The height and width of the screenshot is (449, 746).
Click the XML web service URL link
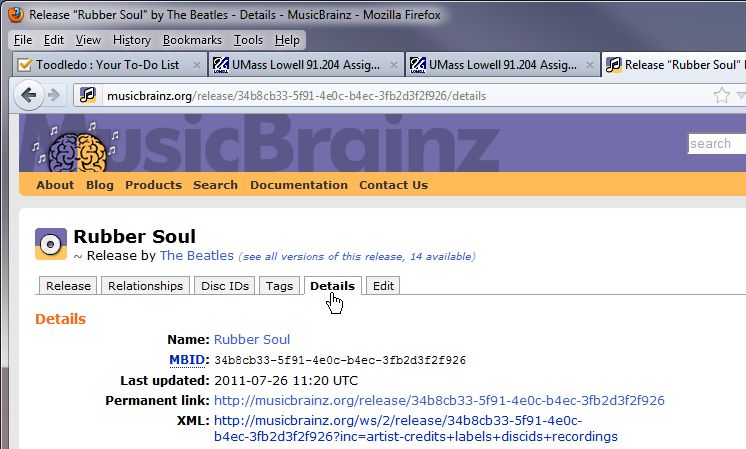pos(416,429)
